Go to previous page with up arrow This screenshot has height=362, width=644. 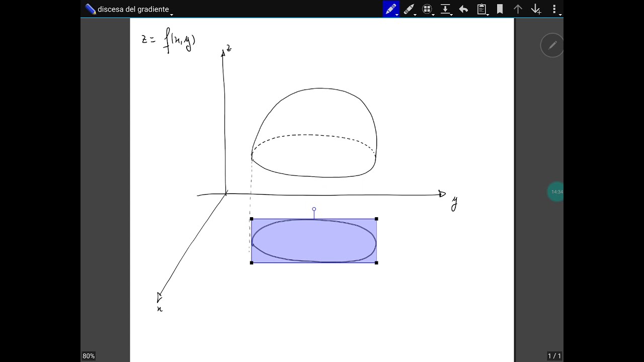pos(518,9)
